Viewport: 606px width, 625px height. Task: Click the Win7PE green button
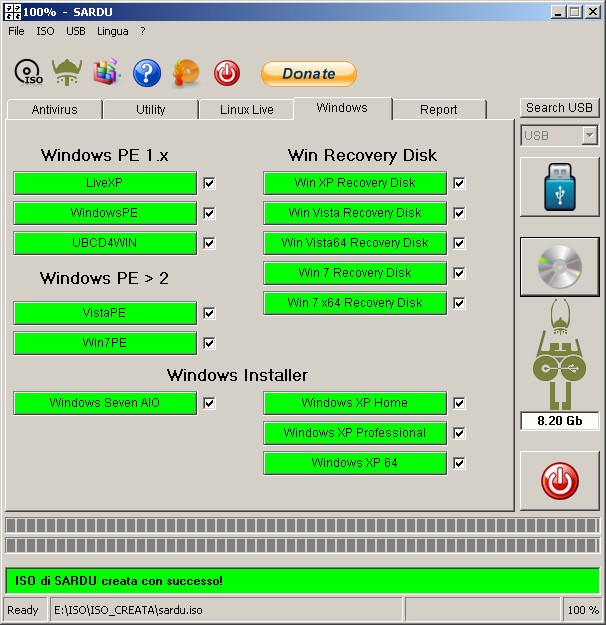pos(105,343)
